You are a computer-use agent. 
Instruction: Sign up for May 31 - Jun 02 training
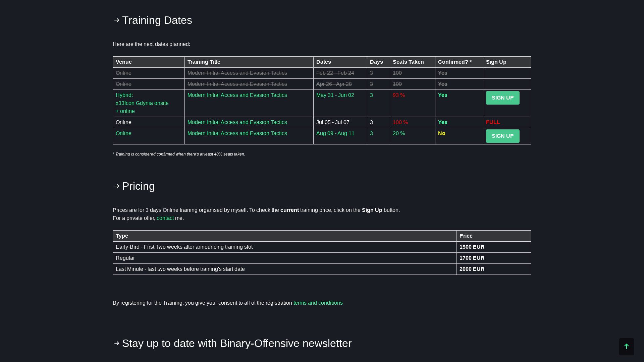pyautogui.click(x=502, y=98)
